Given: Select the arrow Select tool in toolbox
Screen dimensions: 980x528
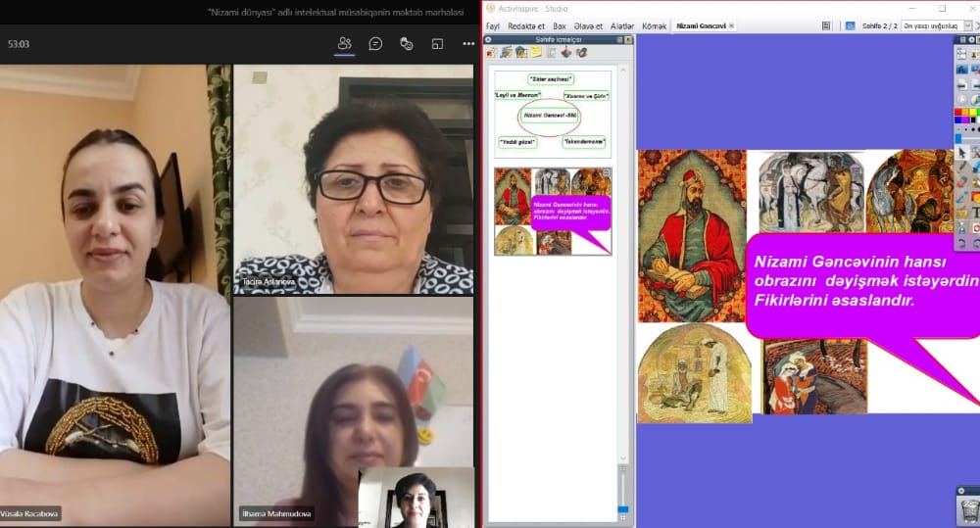Looking at the screenshot, I should point(962,152).
